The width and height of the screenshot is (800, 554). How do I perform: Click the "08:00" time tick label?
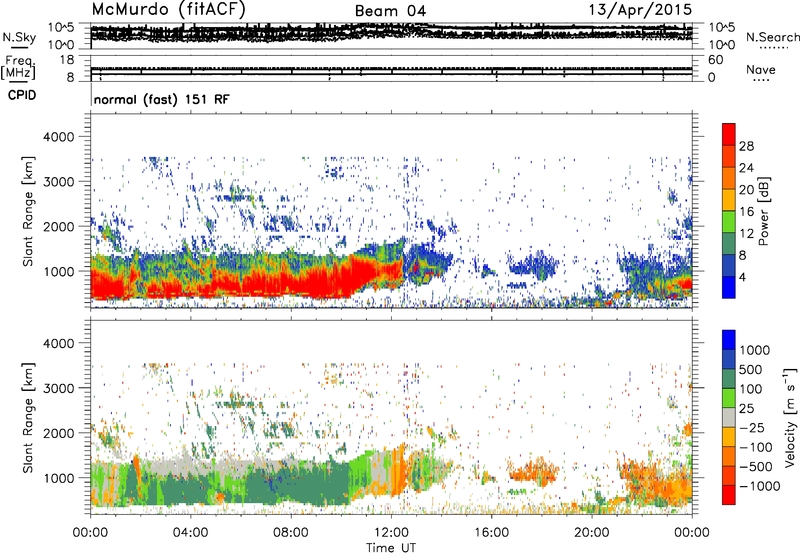pos(291,533)
